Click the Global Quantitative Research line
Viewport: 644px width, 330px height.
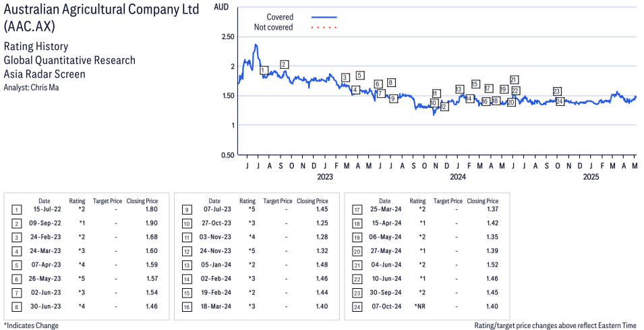69,60
